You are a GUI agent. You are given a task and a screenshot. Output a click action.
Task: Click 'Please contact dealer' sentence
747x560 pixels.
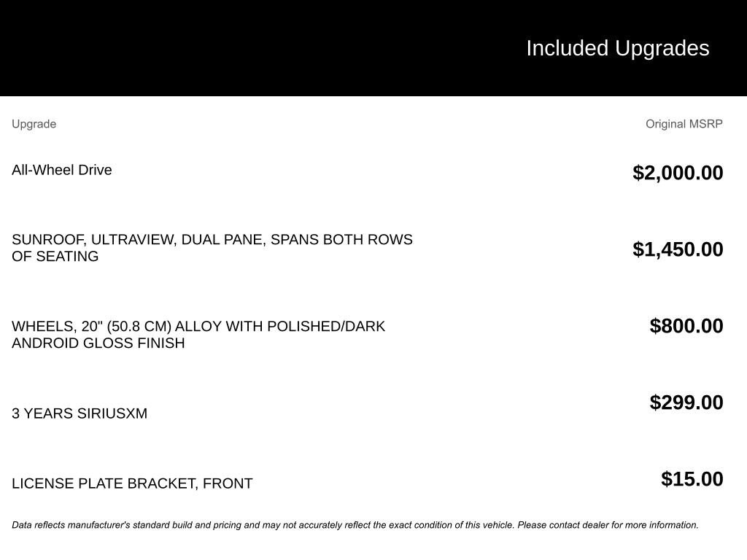tap(608, 525)
